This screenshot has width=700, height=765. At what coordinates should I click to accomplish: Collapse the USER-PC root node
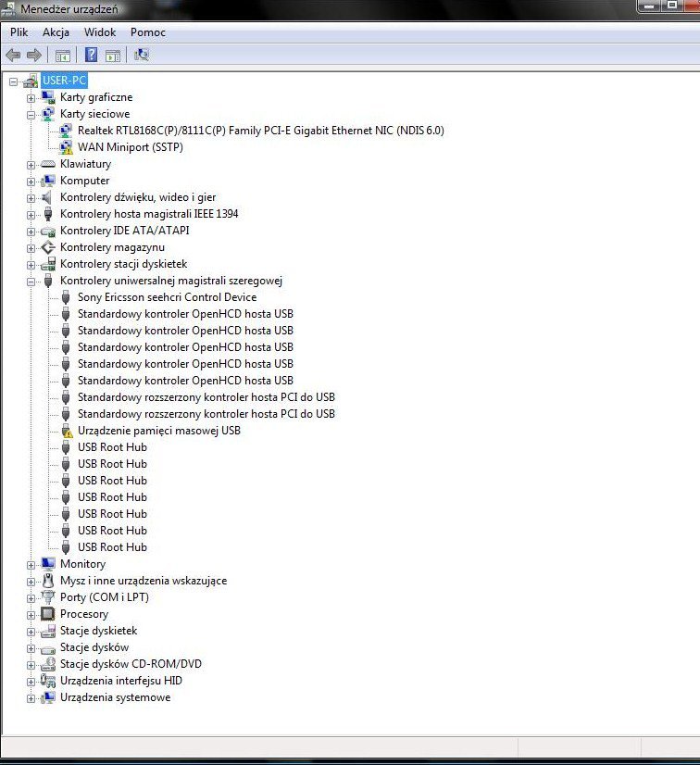(x=13, y=82)
